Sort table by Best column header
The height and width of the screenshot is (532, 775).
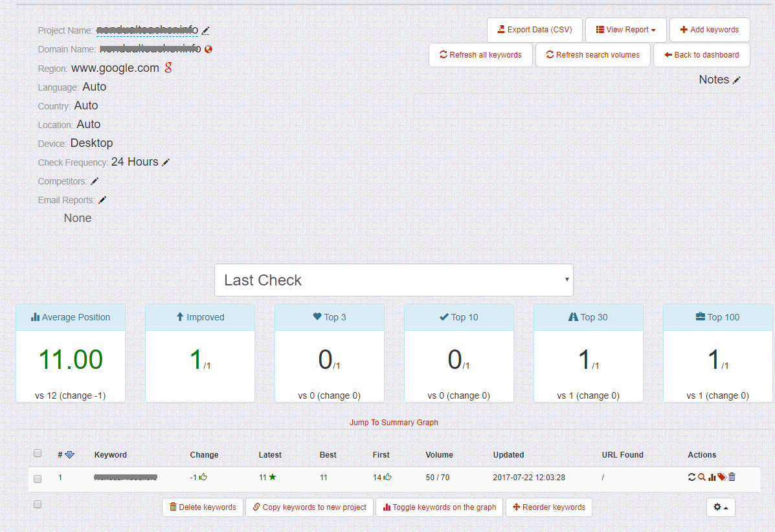click(328, 455)
